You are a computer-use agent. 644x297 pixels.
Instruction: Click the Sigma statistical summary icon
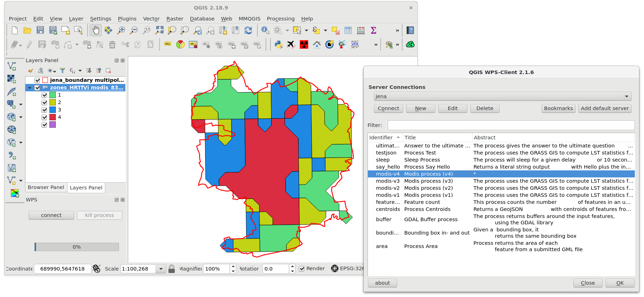tap(374, 30)
